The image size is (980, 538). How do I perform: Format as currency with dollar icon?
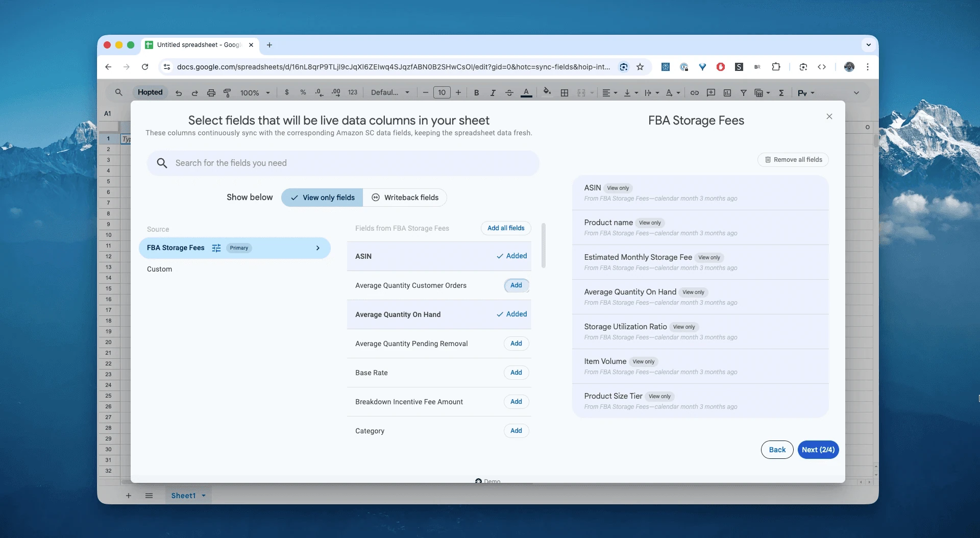pos(287,92)
